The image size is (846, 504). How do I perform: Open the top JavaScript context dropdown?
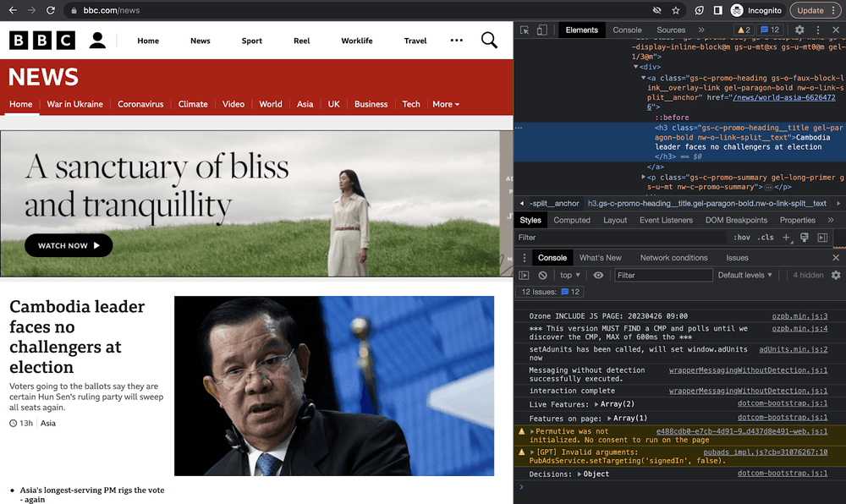pos(570,275)
